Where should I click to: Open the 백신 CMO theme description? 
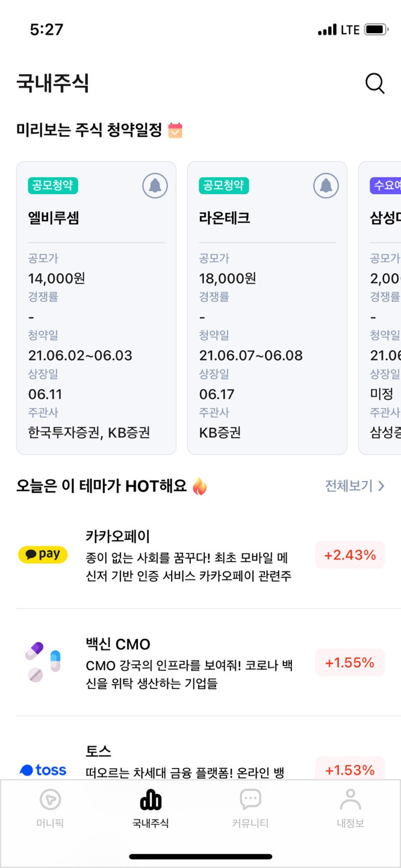click(190, 675)
